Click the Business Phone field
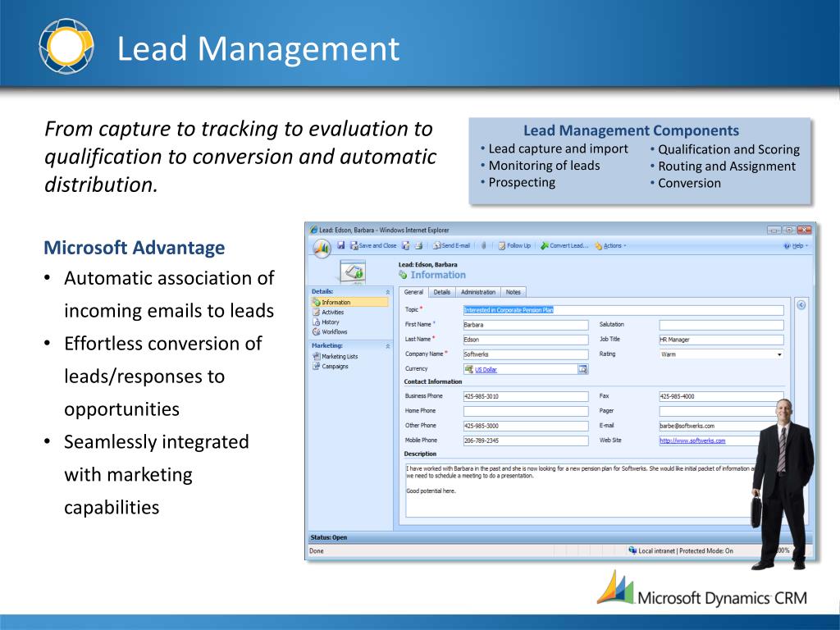 (526, 396)
